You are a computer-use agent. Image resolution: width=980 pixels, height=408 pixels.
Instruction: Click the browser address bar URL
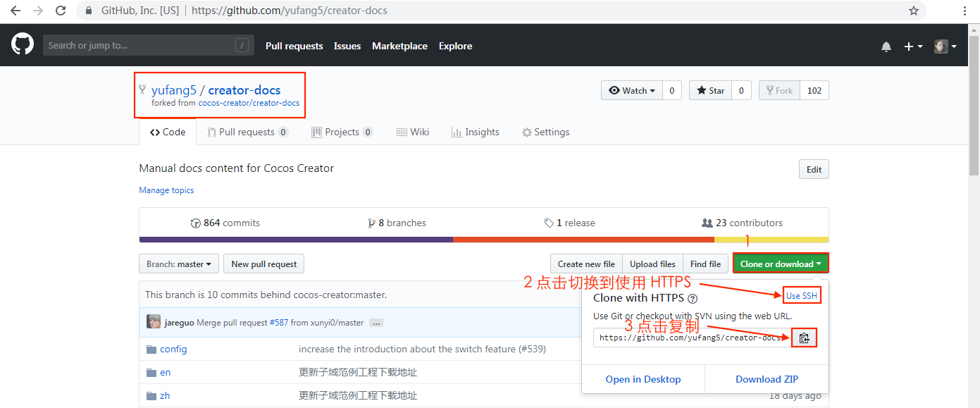[290, 11]
